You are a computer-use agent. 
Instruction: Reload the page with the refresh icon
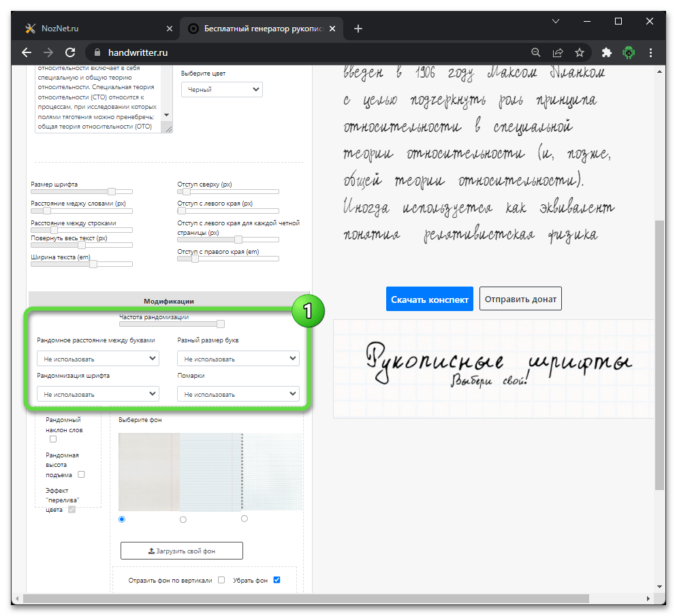[x=69, y=52]
